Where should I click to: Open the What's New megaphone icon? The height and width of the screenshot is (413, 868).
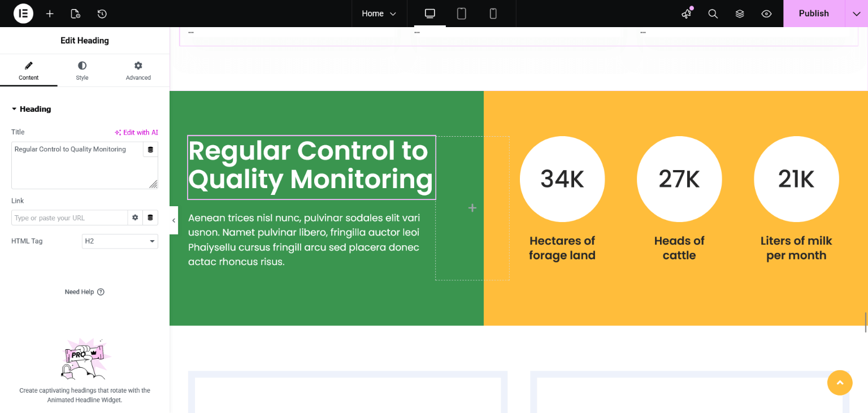pos(687,14)
